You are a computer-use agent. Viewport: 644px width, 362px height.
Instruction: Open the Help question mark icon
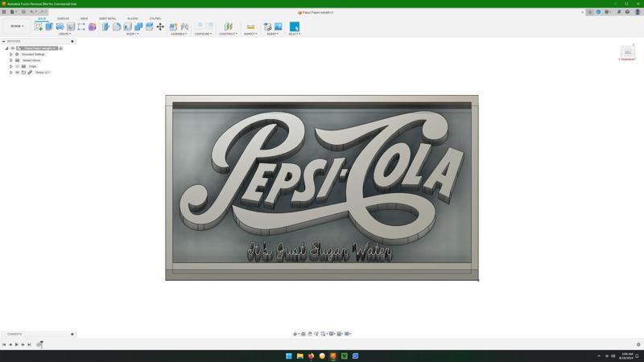tap(628, 12)
